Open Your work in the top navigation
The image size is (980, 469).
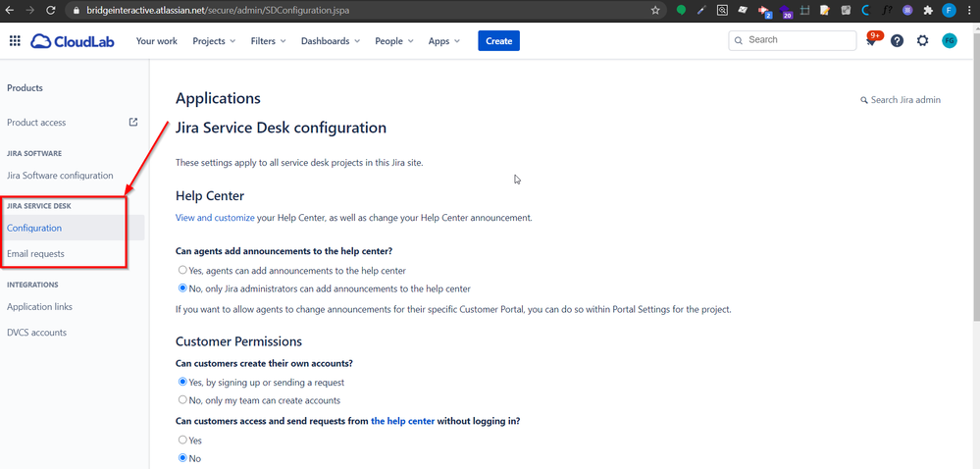[157, 40]
